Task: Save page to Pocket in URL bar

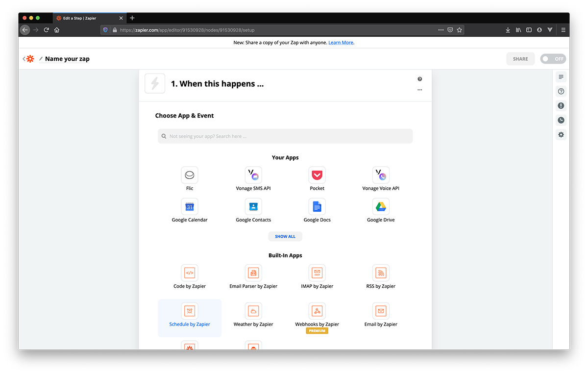Action: click(450, 30)
